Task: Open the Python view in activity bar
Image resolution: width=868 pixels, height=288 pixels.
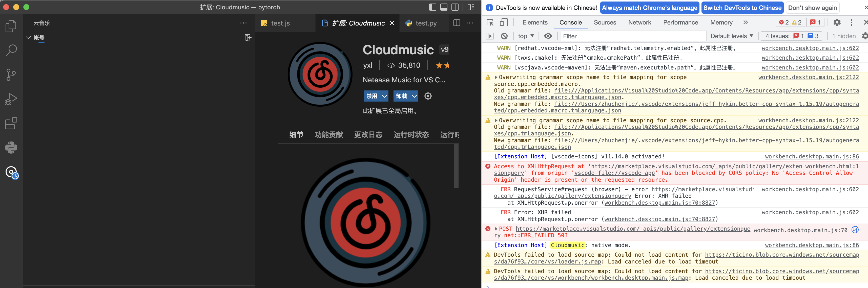Action: (x=11, y=148)
